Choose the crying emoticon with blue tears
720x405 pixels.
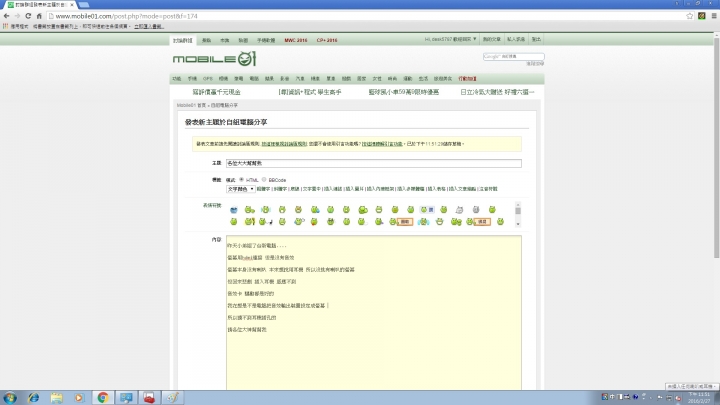click(423, 222)
